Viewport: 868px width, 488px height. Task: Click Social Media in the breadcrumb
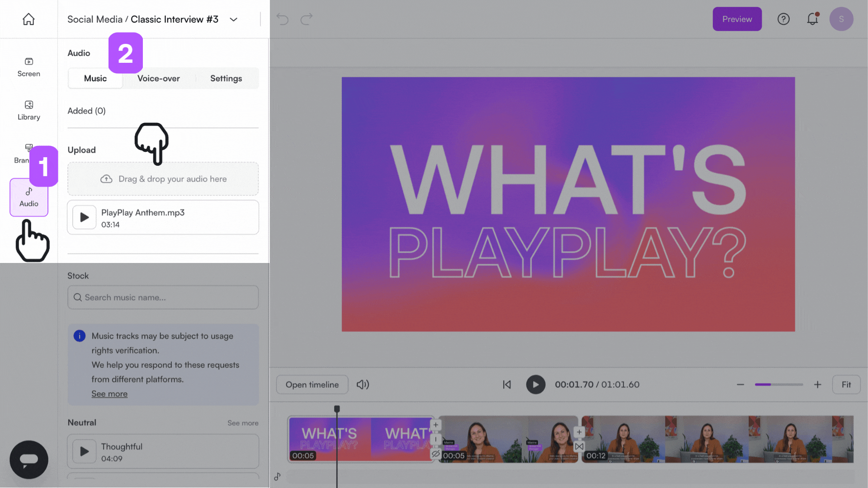(95, 19)
